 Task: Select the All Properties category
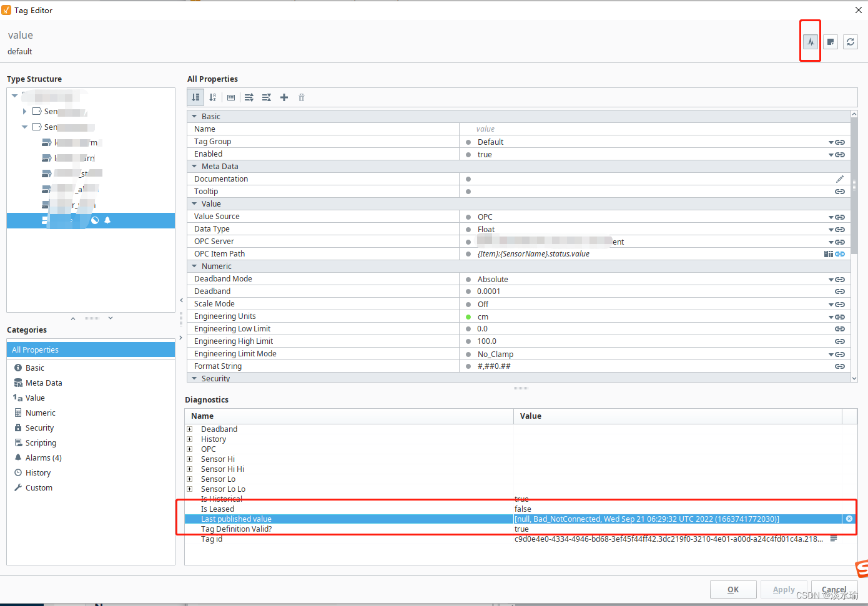point(91,350)
